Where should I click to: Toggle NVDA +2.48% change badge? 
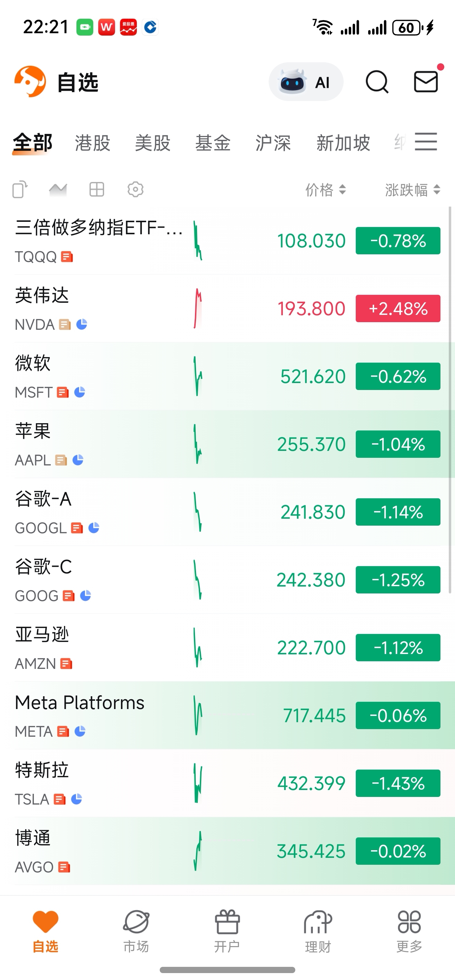coord(398,309)
